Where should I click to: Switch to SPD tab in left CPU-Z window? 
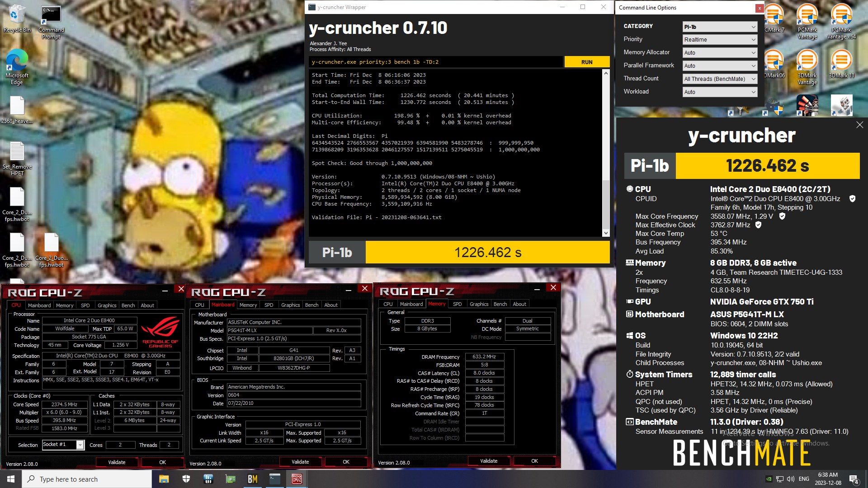coord(85,305)
